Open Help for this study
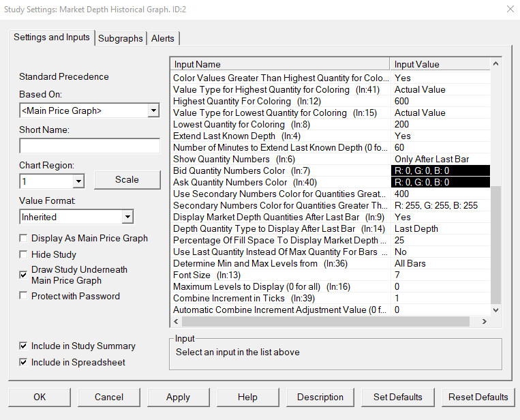 [x=247, y=397]
